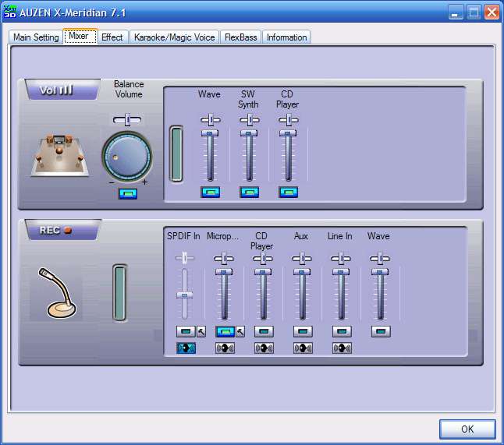Adjust the recording Wave balance slider
The width and height of the screenshot is (504, 445).
[380, 258]
